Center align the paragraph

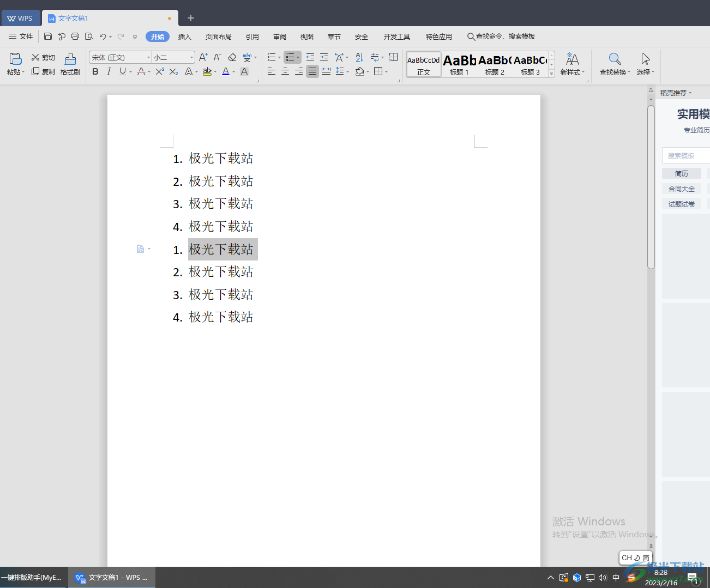click(x=285, y=71)
